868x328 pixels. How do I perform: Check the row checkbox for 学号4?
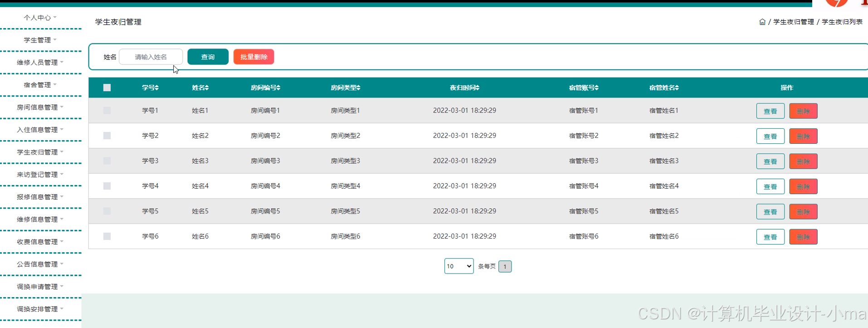(x=107, y=186)
